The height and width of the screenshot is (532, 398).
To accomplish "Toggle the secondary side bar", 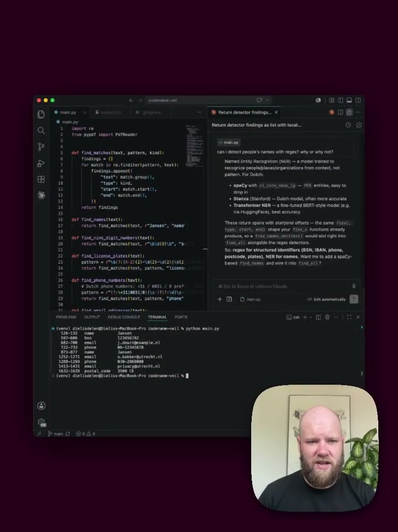I will point(358,100).
